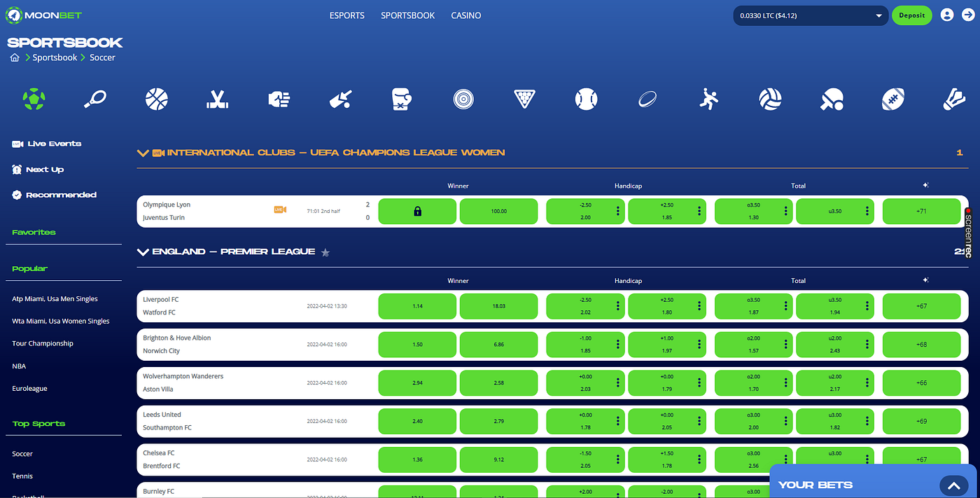Select the American Football icon

click(893, 99)
